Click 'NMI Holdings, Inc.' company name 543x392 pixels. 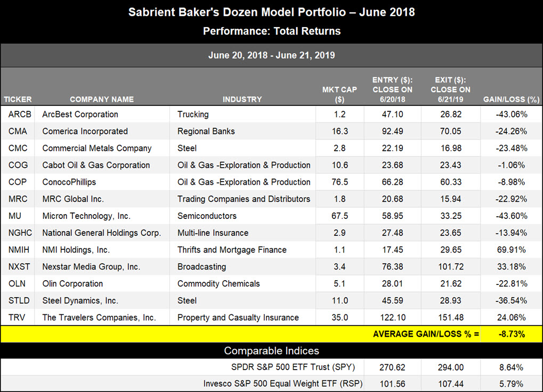pos(76,250)
